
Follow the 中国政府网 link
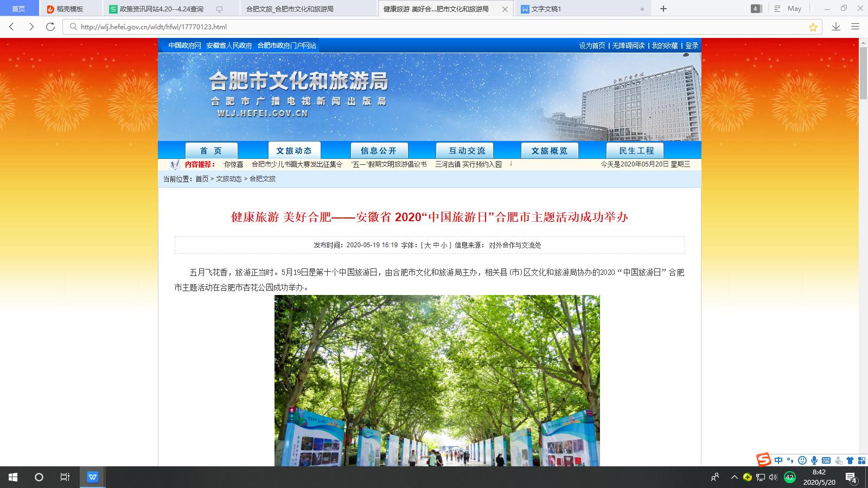(x=184, y=46)
